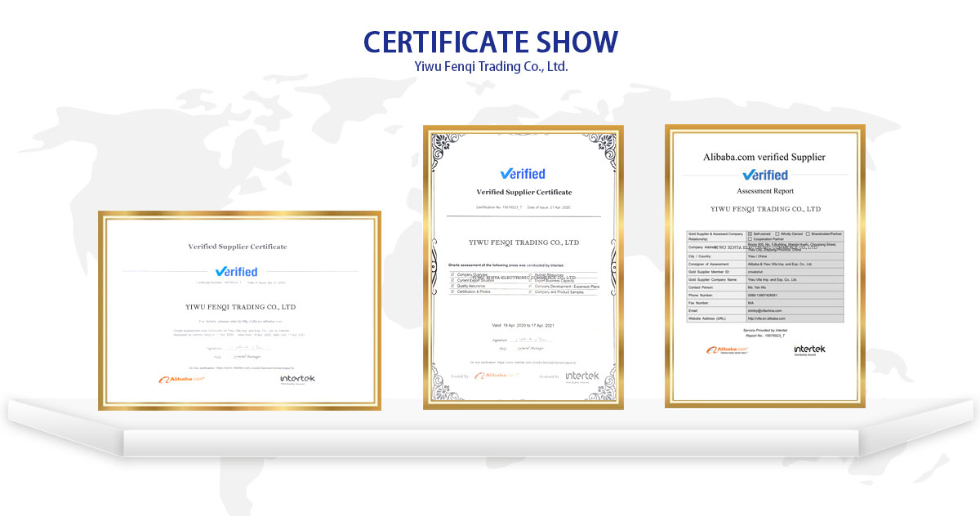Image resolution: width=980 pixels, height=516 pixels.
Task: Click the 'Report No.' line under the report table
Action: point(765,336)
